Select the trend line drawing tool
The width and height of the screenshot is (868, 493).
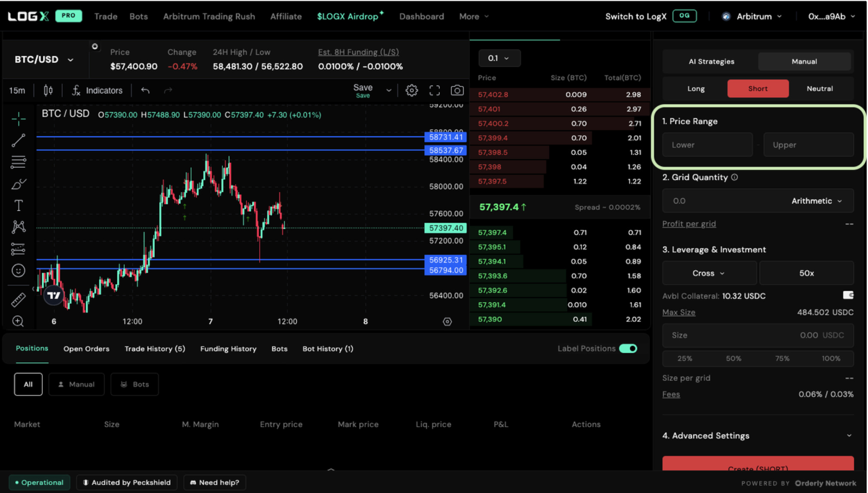point(18,140)
